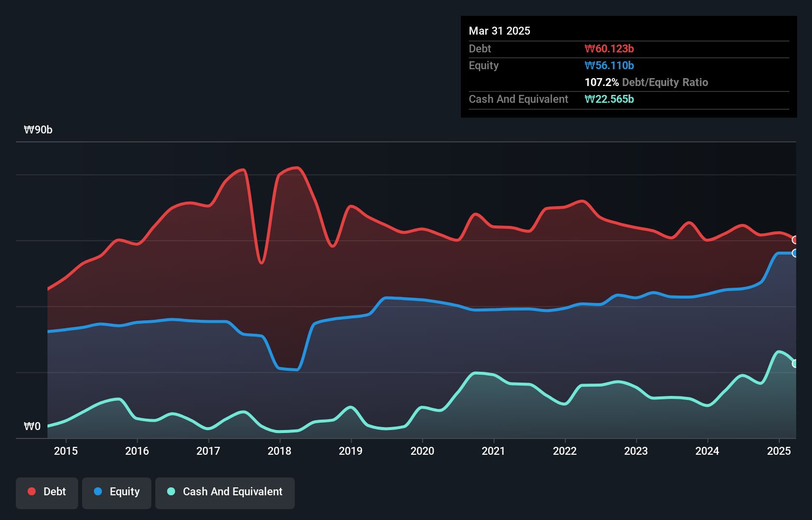Click the 2025 x-axis label
Viewport: 812px width, 520px height.
point(779,451)
